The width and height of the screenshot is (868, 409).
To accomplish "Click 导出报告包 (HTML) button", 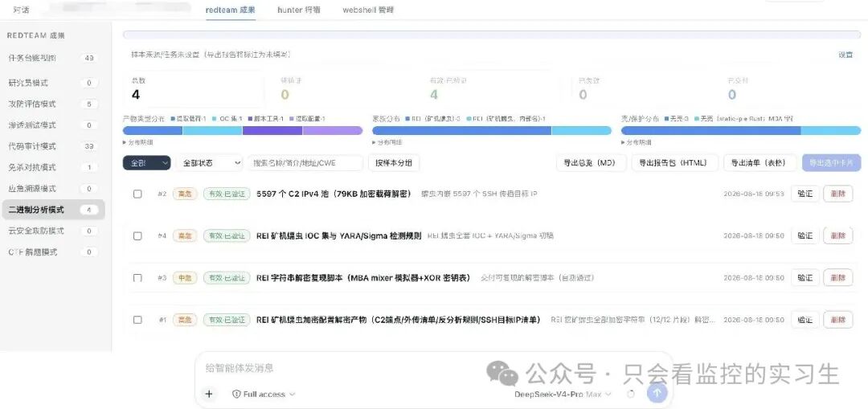I will coord(674,162).
